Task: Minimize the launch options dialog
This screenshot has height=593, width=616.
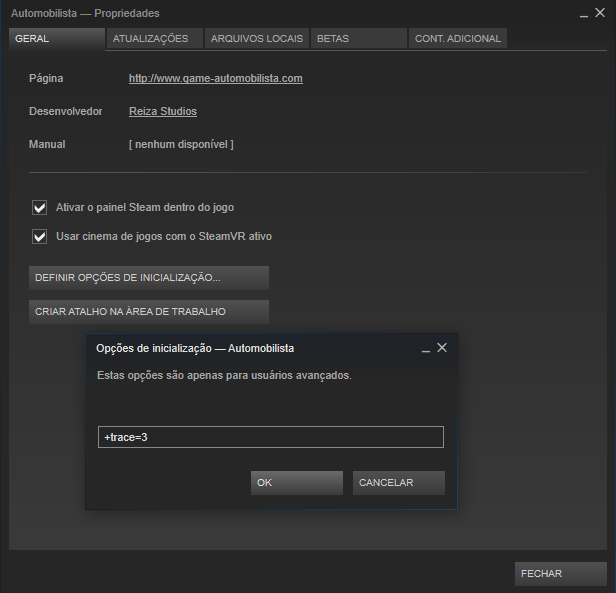Action: (426, 349)
